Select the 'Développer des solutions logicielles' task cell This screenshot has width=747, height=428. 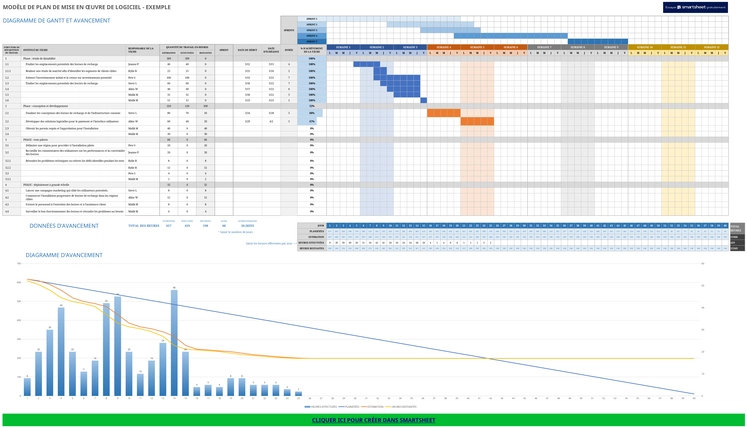(x=74, y=122)
